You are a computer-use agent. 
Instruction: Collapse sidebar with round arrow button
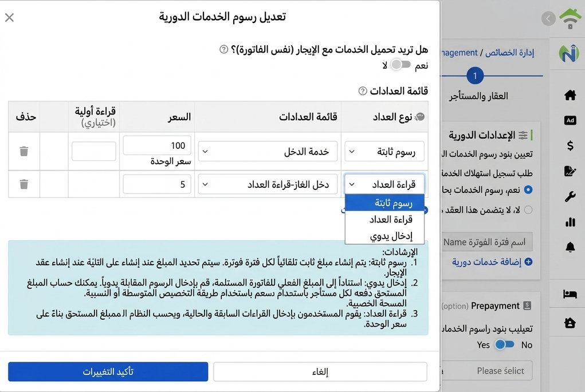(548, 18)
